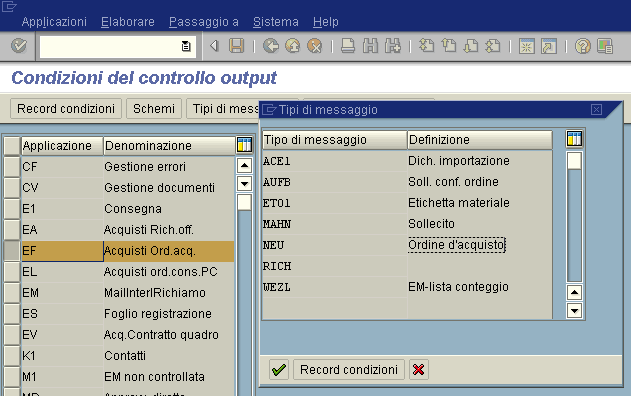Open the Sistema menu
Image resolution: width=631 pixels, height=396 pixels.
point(276,22)
